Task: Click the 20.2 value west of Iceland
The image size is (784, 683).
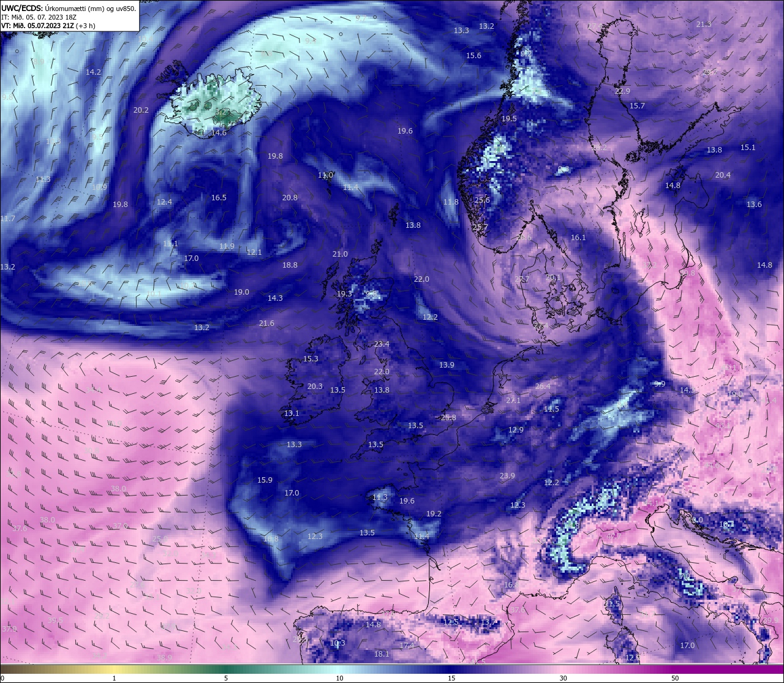Action: (x=141, y=110)
